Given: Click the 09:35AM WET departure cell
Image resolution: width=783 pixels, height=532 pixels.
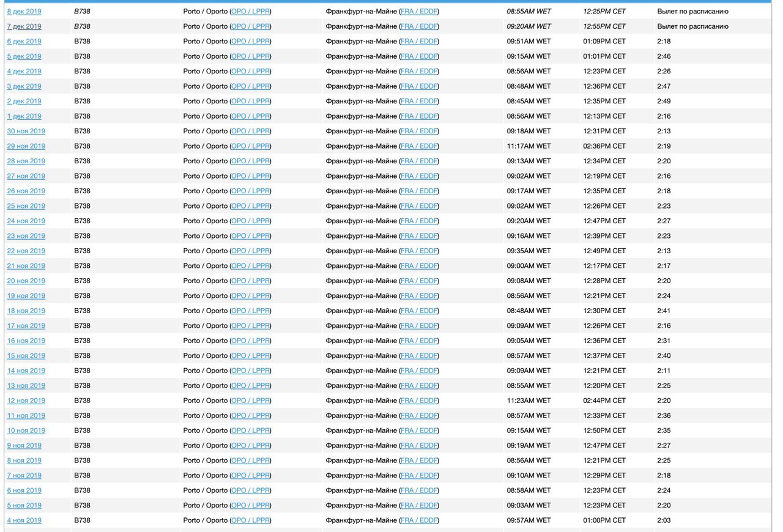Looking at the screenshot, I should point(529,251).
